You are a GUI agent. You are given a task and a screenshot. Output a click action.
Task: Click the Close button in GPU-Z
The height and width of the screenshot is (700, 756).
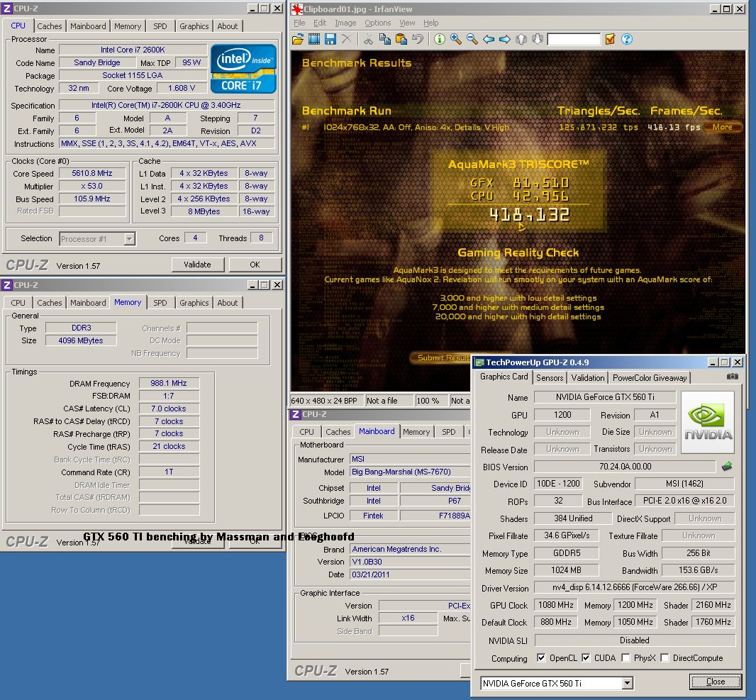[x=716, y=682]
